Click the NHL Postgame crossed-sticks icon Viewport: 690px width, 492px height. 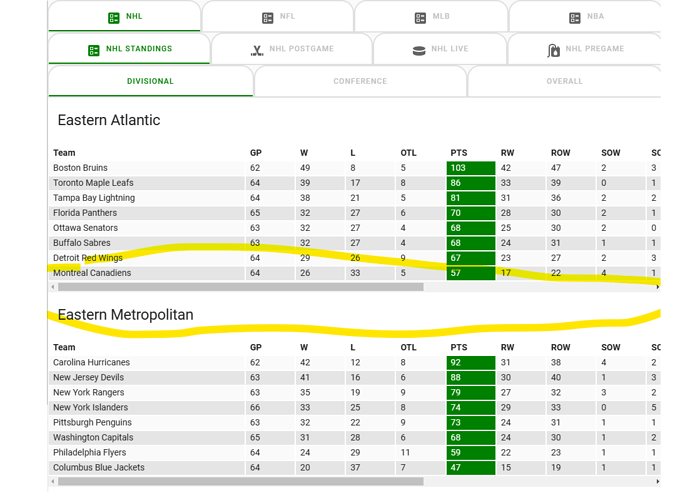coord(257,49)
